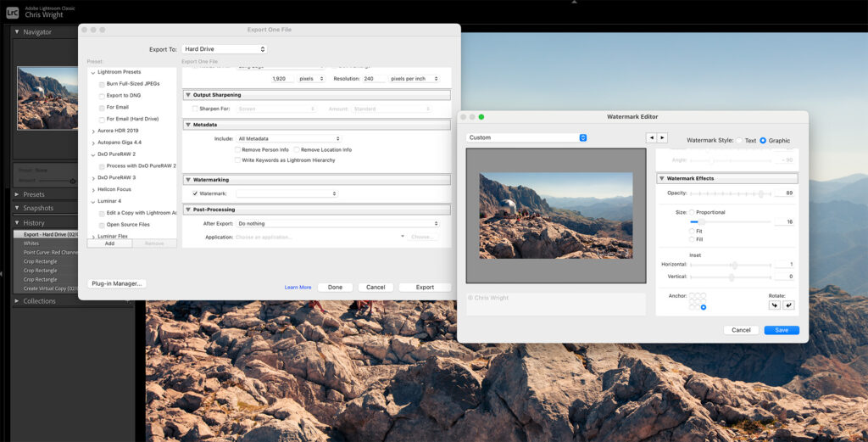This screenshot has height=442, width=868.
Task: Select bottom-right anchor point for watermark
Action: point(704,307)
